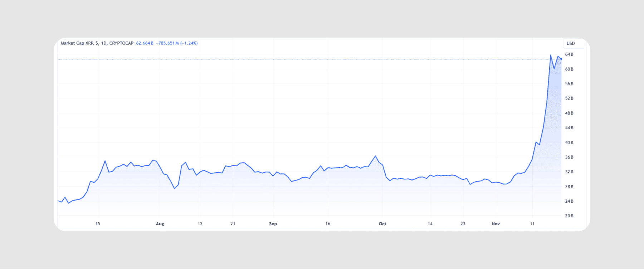Click the '23' date axis label

point(463,224)
